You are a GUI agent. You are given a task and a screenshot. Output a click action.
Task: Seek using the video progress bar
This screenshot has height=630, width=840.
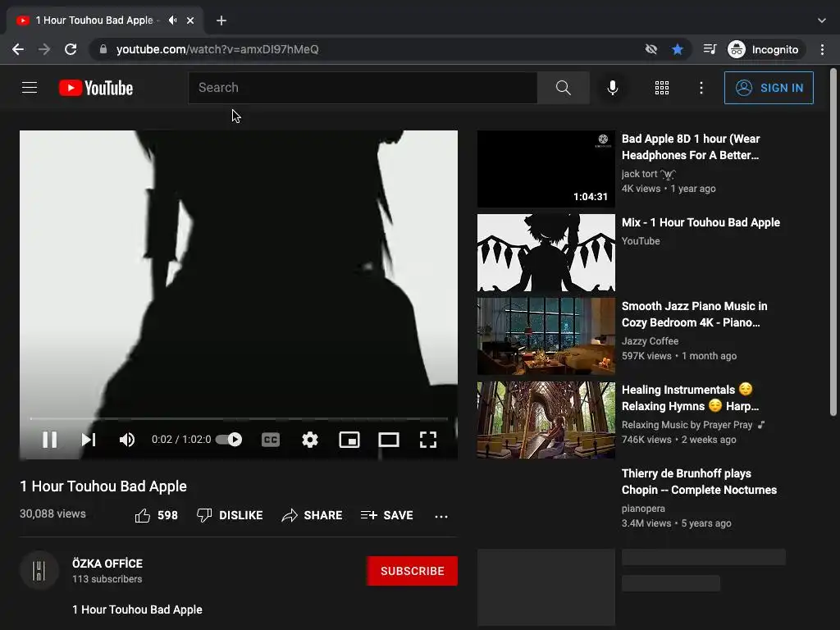239,418
